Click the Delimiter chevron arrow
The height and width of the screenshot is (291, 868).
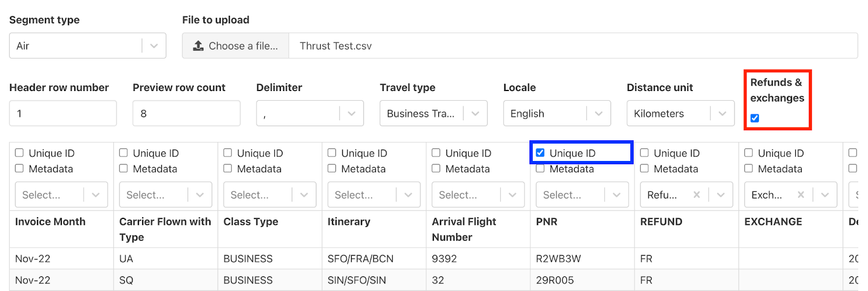(x=352, y=114)
